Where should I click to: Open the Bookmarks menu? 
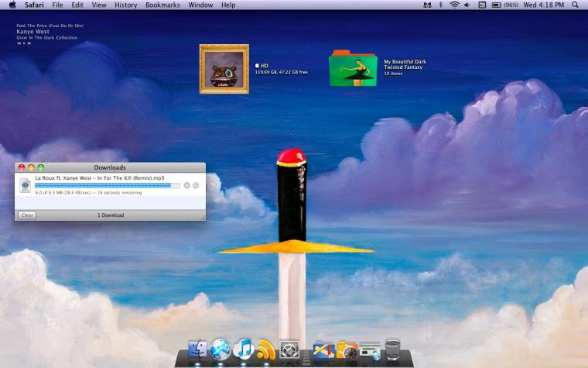pos(162,5)
